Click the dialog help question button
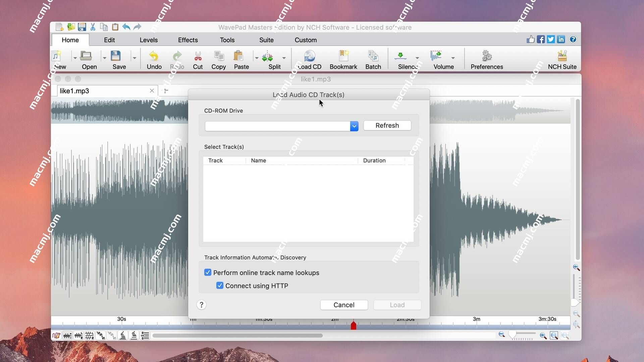Screen dimensions: 644x362 201,305
